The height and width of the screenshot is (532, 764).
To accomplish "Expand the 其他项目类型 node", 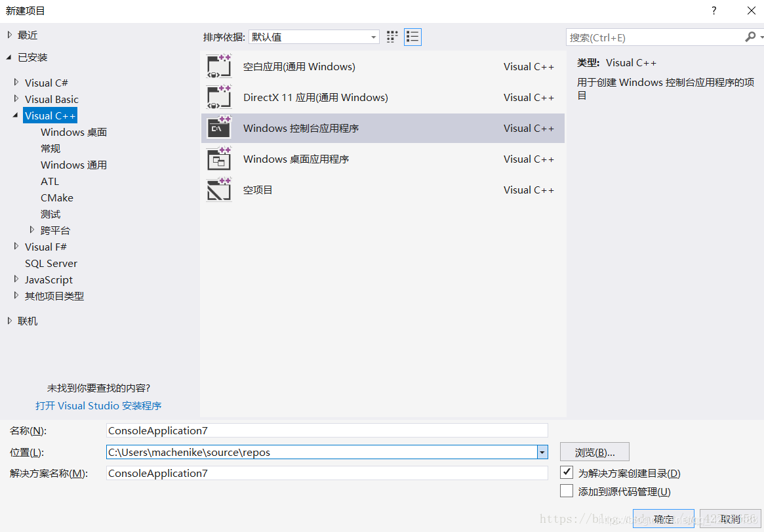I will point(17,296).
